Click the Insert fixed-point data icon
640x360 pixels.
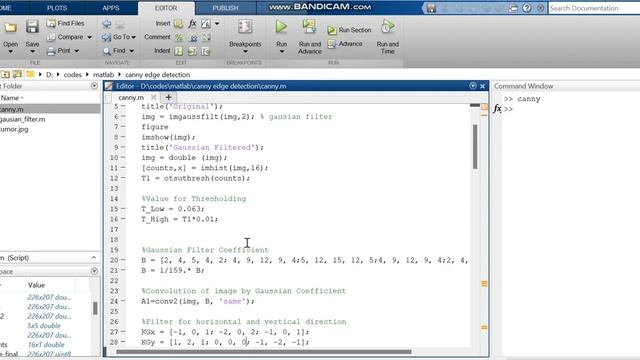pos(206,24)
